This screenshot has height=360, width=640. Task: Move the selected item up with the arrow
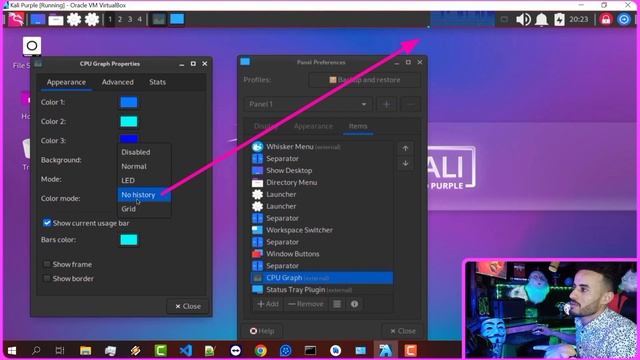pyautogui.click(x=405, y=149)
